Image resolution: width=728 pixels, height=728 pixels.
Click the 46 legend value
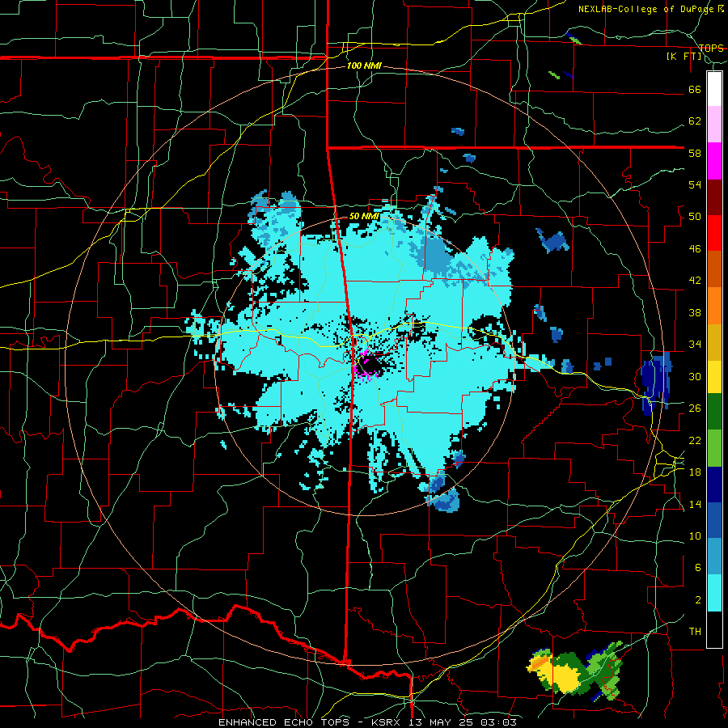(x=695, y=249)
